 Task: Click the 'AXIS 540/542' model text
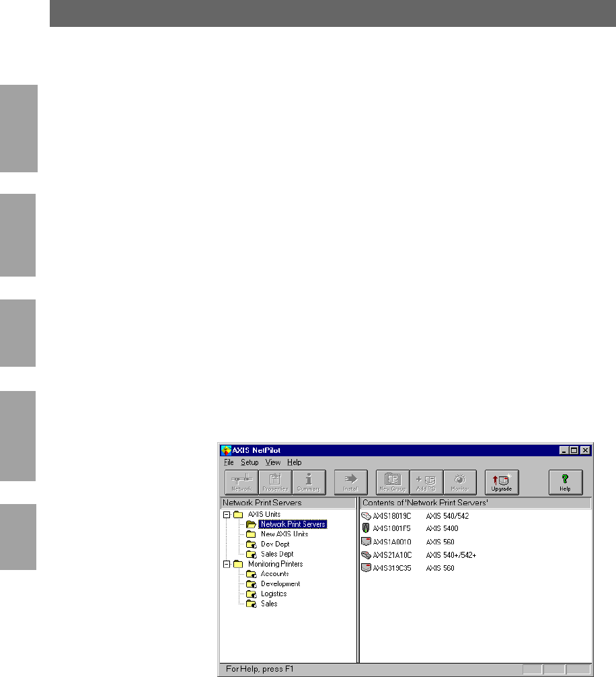pyautogui.click(x=447, y=516)
